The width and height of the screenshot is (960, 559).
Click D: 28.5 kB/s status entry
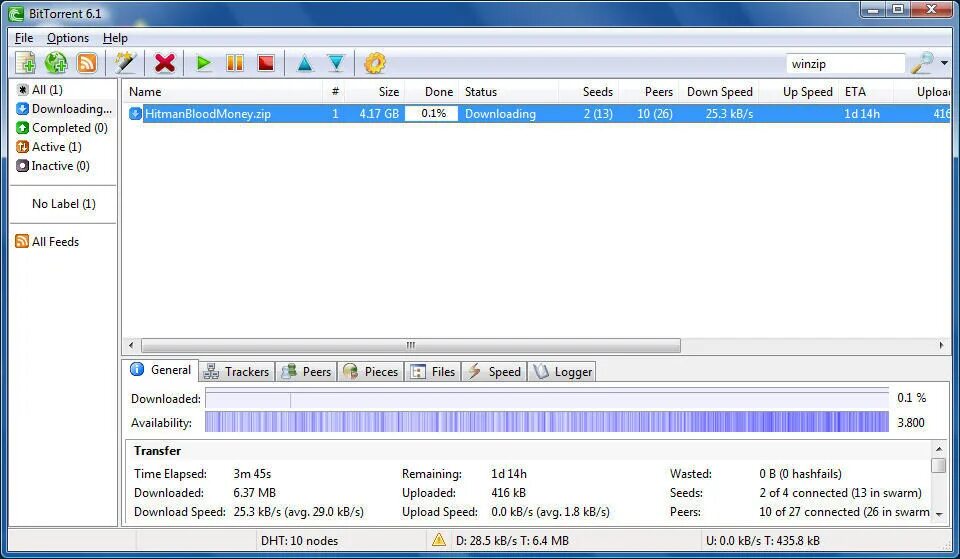click(x=512, y=541)
